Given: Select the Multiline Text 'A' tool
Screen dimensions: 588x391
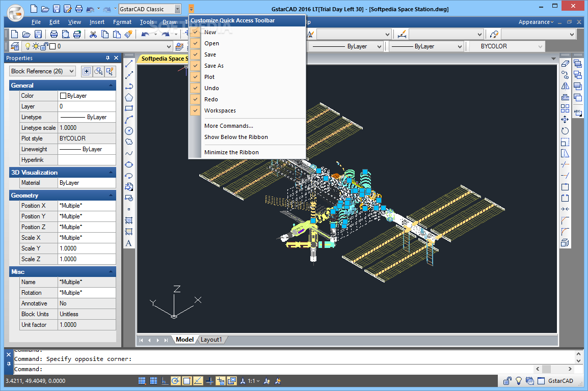Looking at the screenshot, I should [x=128, y=243].
